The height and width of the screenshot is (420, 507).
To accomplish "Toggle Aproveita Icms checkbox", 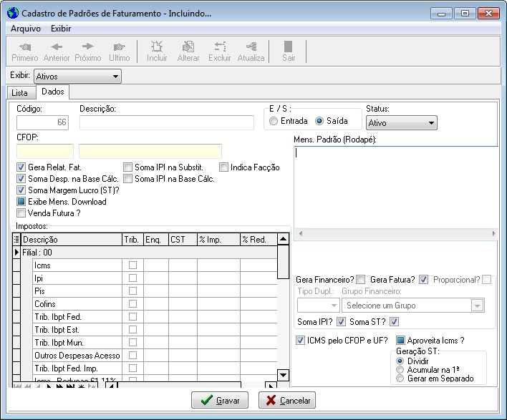I will click(x=400, y=340).
